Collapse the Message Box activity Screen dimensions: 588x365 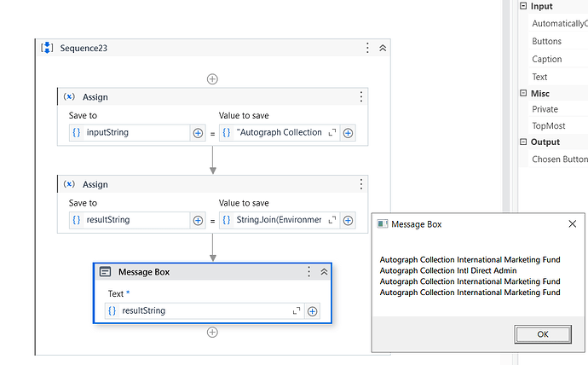click(x=324, y=272)
